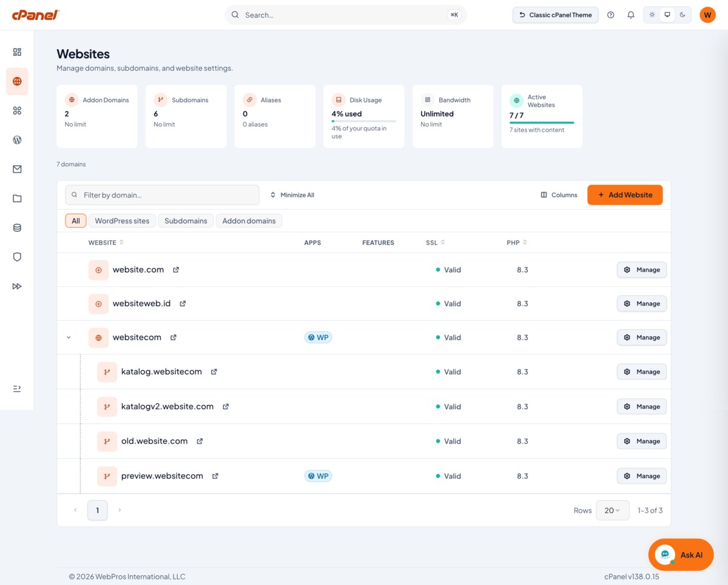Click Manage for websitecom
The width and height of the screenshot is (728, 585).
(642, 338)
